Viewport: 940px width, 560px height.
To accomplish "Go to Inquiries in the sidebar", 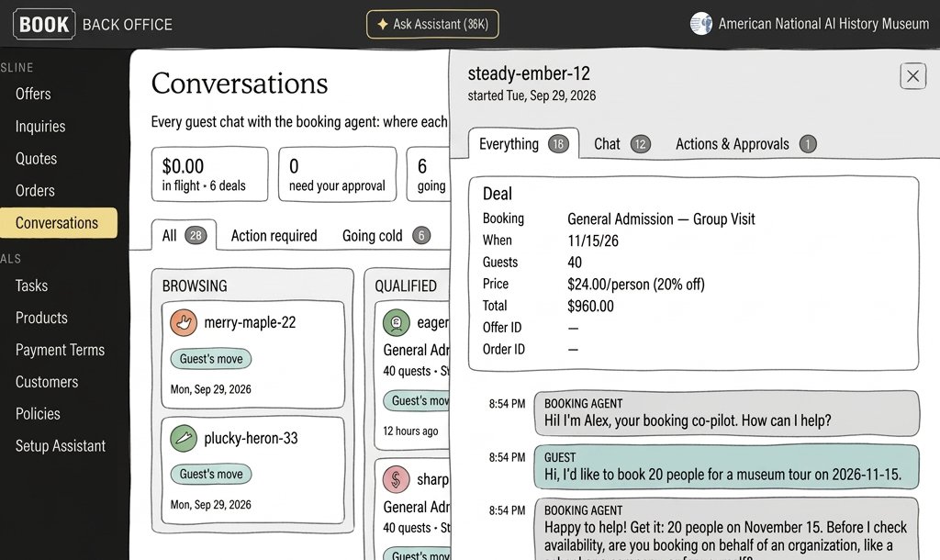I will pos(40,127).
